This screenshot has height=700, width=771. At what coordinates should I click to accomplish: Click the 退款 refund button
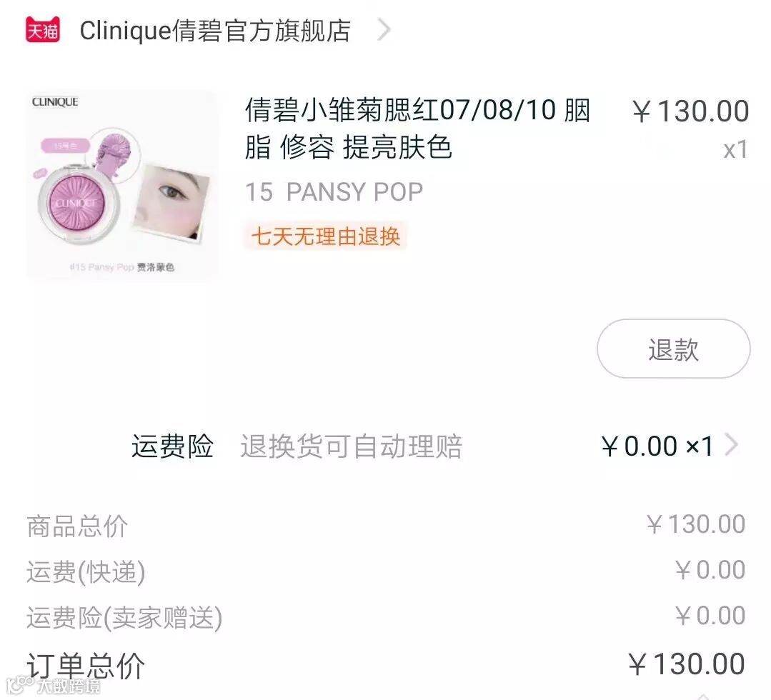[x=673, y=349]
